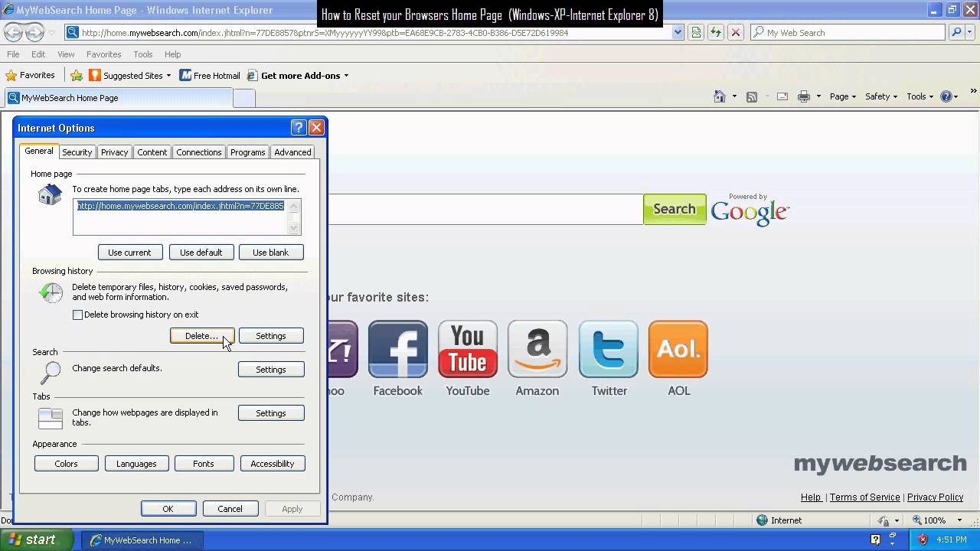Click the magnifier search button in toolbar
This screenshot has width=980, height=551.
[x=956, y=32]
